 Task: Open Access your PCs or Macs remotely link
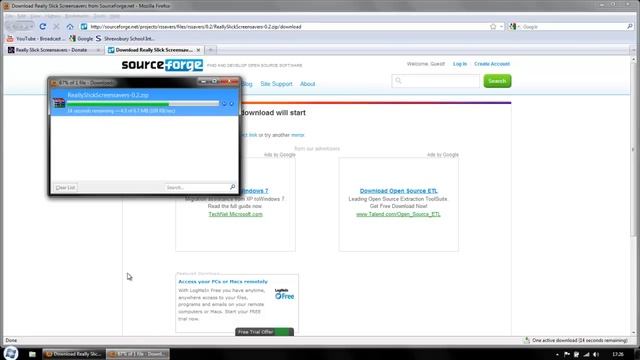(x=223, y=282)
